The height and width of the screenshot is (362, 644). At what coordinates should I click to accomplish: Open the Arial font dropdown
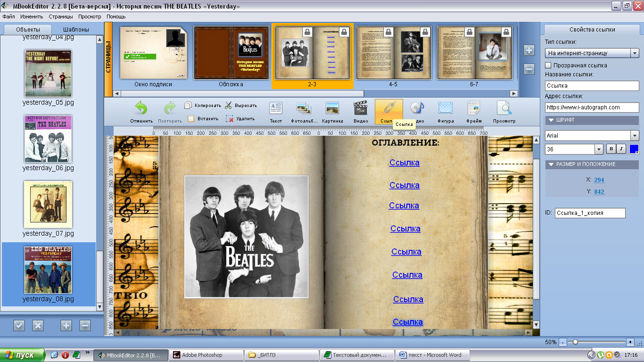tap(635, 135)
